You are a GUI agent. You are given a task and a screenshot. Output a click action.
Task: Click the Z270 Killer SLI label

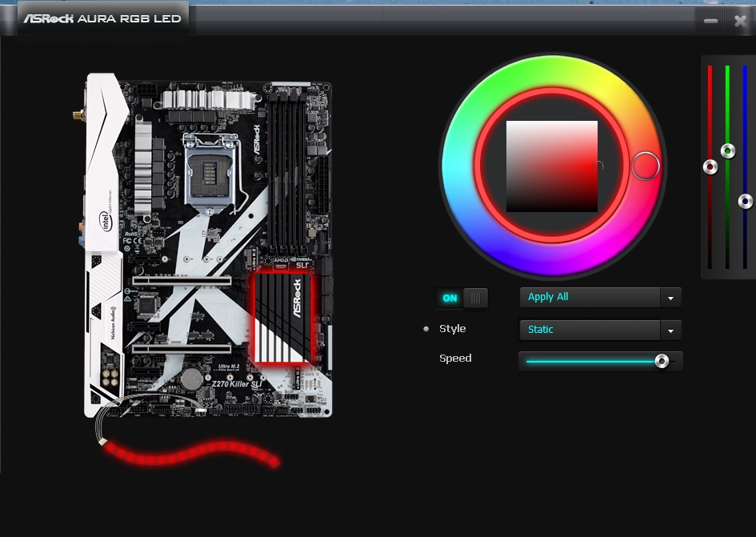click(x=236, y=383)
